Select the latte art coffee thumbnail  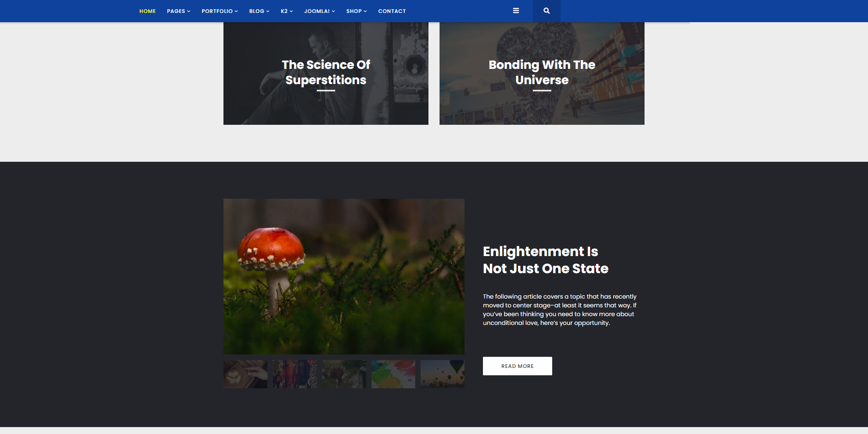[246, 374]
